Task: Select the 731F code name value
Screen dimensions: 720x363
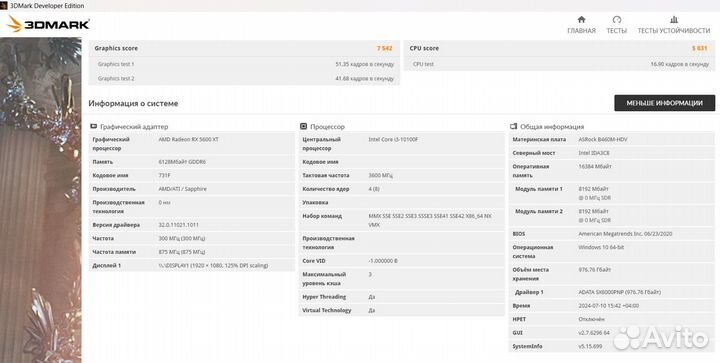Action: click(163, 175)
